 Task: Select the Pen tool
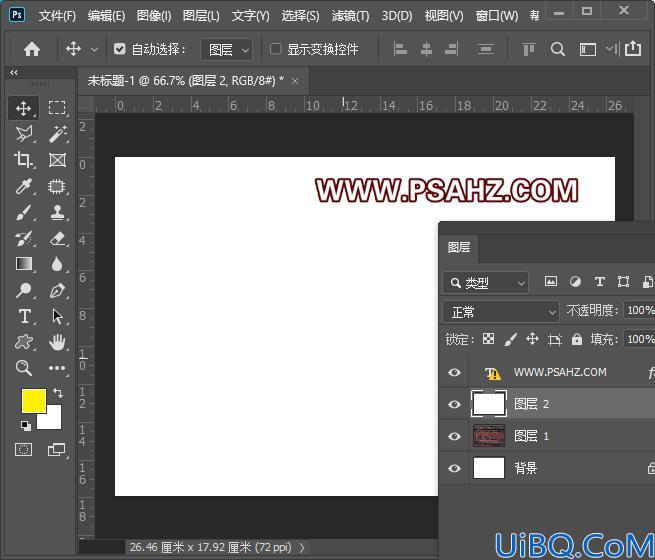(x=57, y=290)
